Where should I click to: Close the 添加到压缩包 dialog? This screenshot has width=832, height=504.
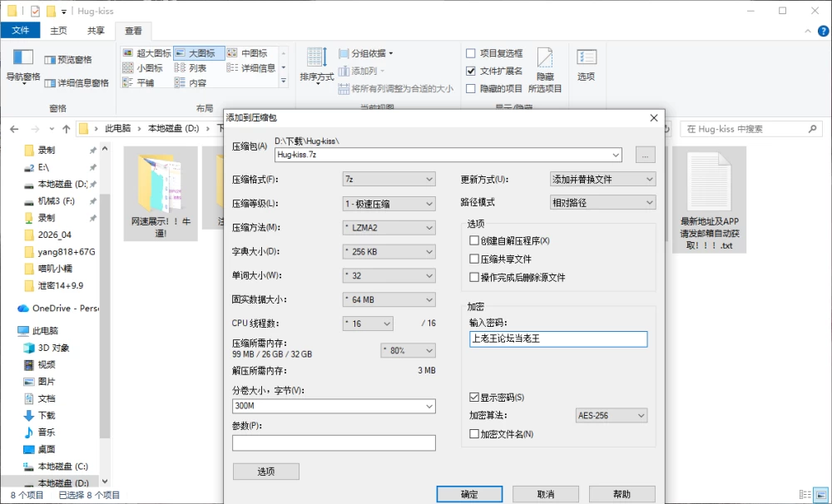654,118
